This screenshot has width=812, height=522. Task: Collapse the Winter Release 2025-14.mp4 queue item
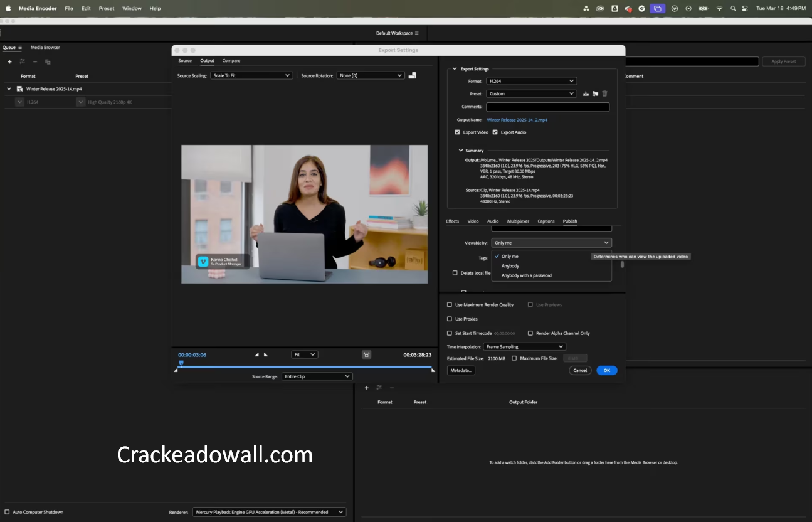tap(9, 89)
